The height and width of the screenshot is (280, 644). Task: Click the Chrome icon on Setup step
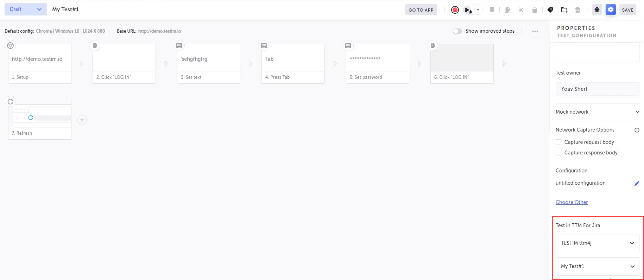11,45
